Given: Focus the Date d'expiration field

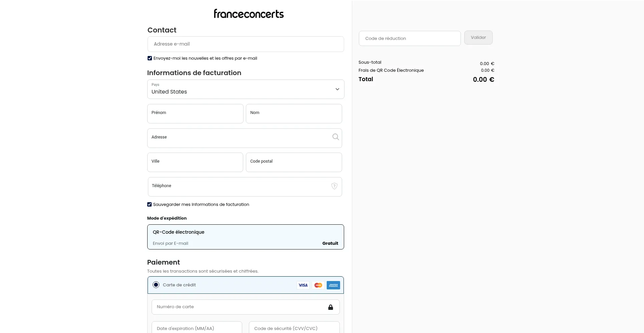Looking at the screenshot, I should coord(197,328).
